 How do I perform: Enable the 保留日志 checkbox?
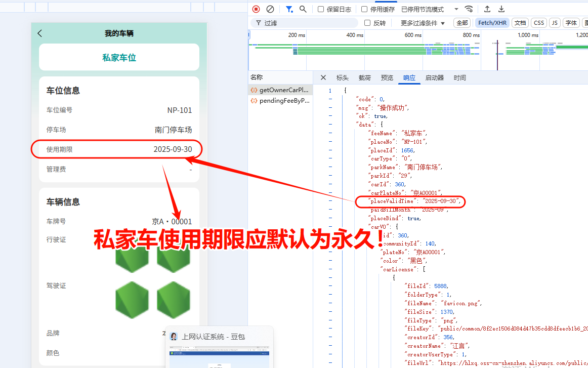tap(321, 9)
